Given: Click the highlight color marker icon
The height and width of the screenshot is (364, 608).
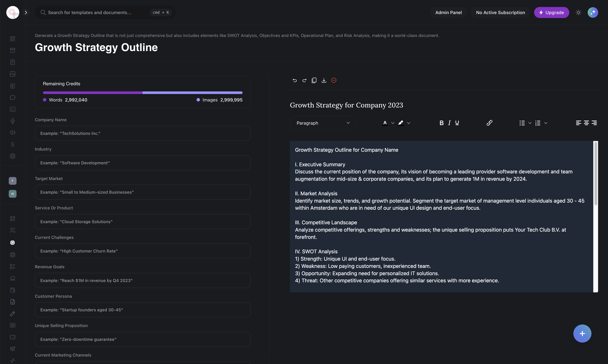Looking at the screenshot, I should click(401, 123).
